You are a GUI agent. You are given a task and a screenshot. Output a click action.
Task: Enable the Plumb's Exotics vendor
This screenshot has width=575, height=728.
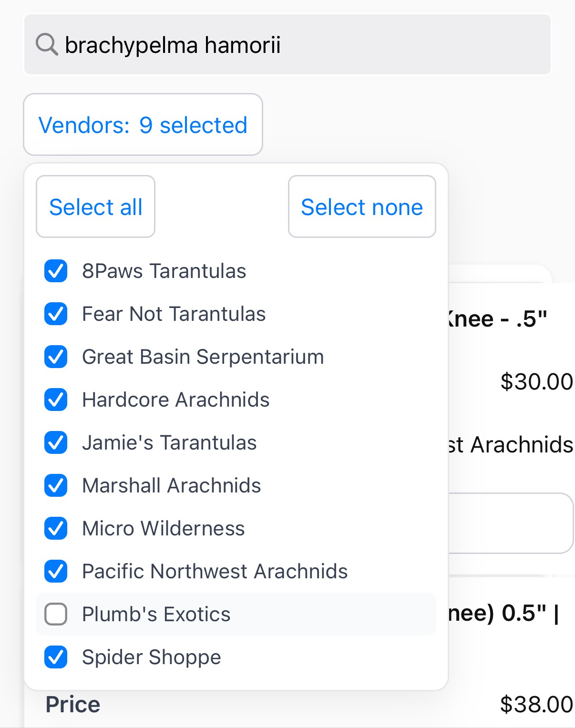tap(56, 615)
